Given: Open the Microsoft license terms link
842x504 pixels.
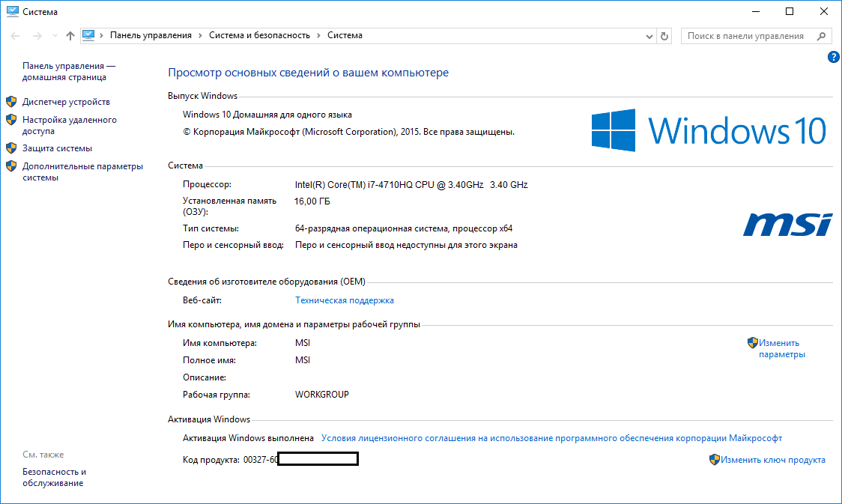Looking at the screenshot, I should pos(551,439).
